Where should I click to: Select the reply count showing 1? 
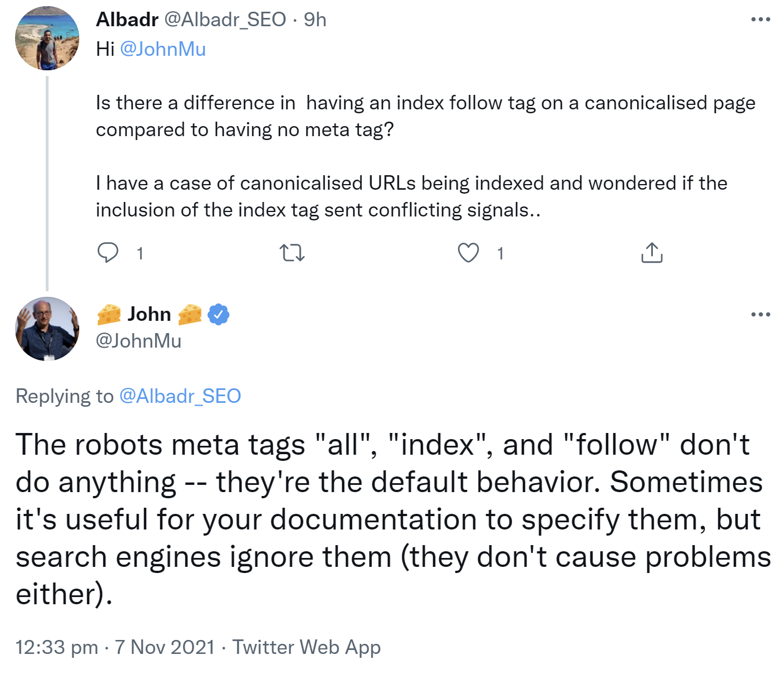pos(140,254)
